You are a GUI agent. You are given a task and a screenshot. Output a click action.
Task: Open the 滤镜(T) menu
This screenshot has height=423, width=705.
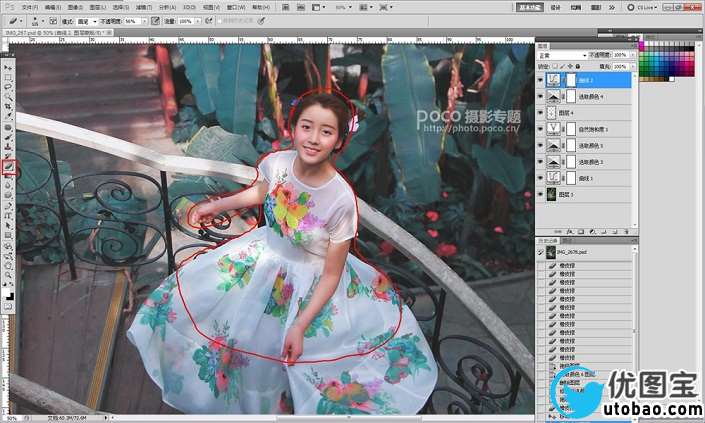[143, 8]
